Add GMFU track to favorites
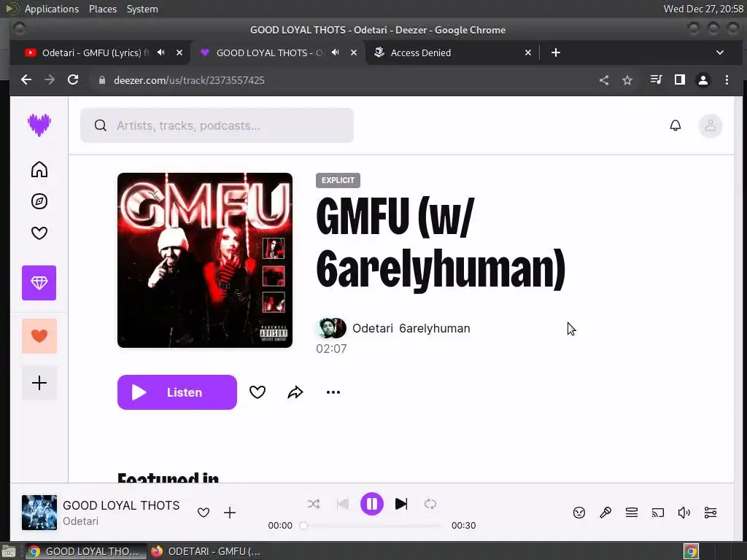The height and width of the screenshot is (560, 747). pyautogui.click(x=258, y=392)
